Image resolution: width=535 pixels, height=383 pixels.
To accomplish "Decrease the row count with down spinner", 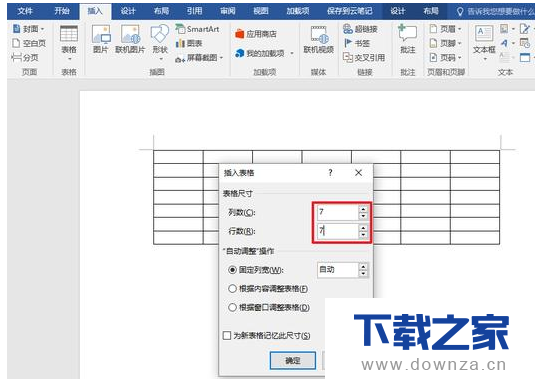I will coord(363,235).
